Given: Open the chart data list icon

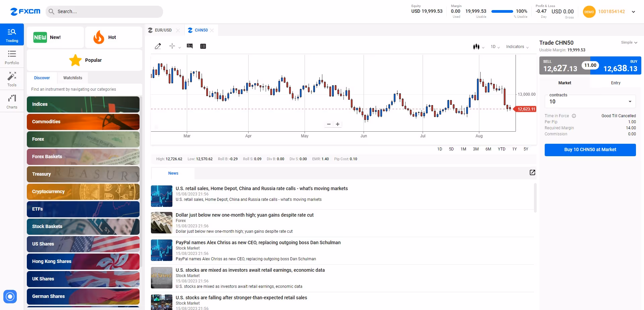Looking at the screenshot, I should pyautogui.click(x=203, y=46).
